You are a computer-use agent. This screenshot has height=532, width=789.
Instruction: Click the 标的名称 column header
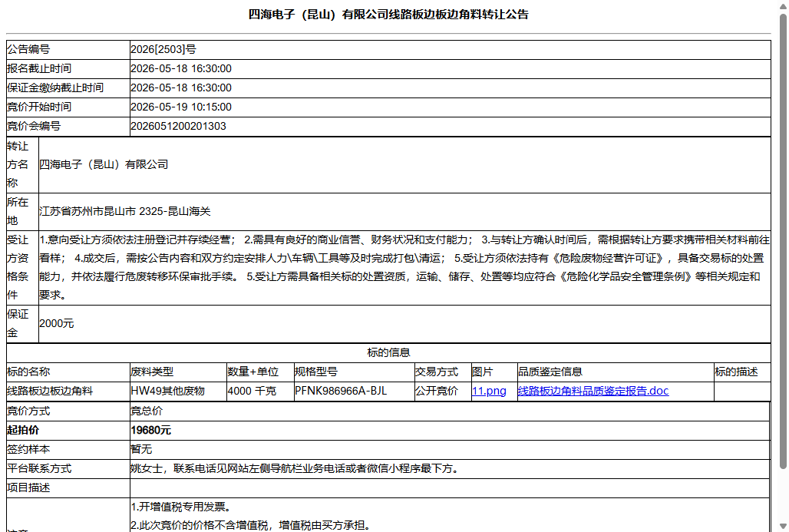(x=68, y=372)
